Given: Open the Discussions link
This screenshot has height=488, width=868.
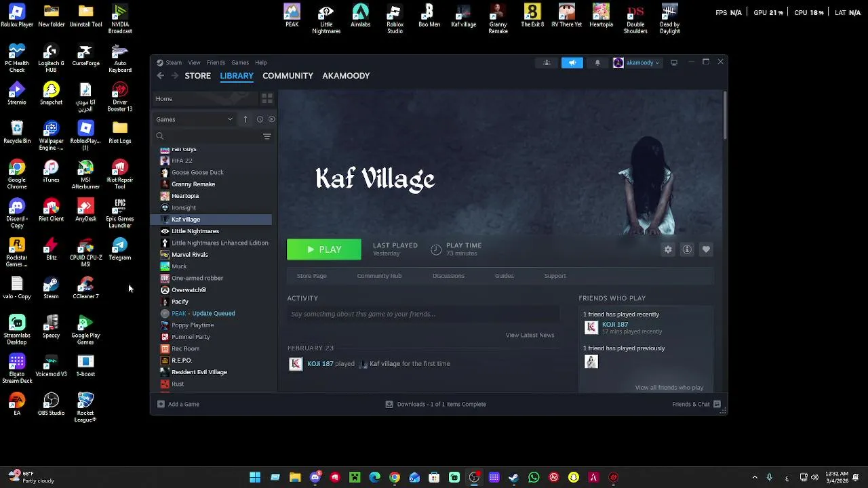Looking at the screenshot, I should coord(448,276).
